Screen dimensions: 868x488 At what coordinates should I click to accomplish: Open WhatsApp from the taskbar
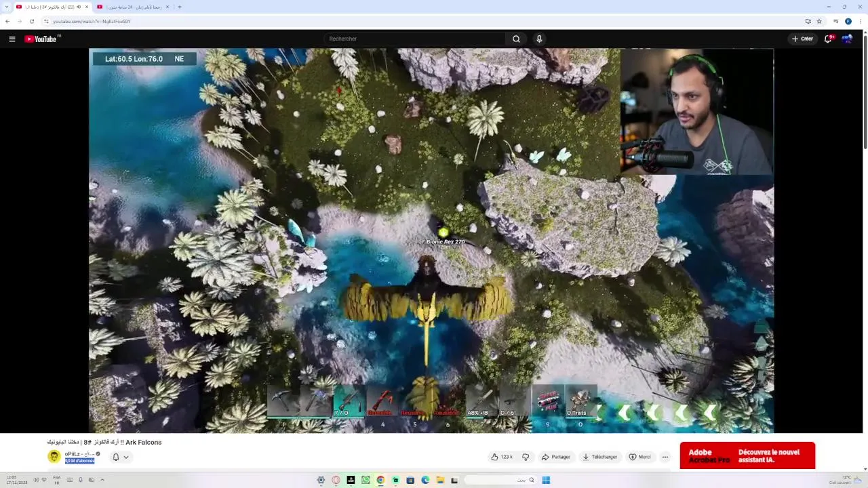366,480
